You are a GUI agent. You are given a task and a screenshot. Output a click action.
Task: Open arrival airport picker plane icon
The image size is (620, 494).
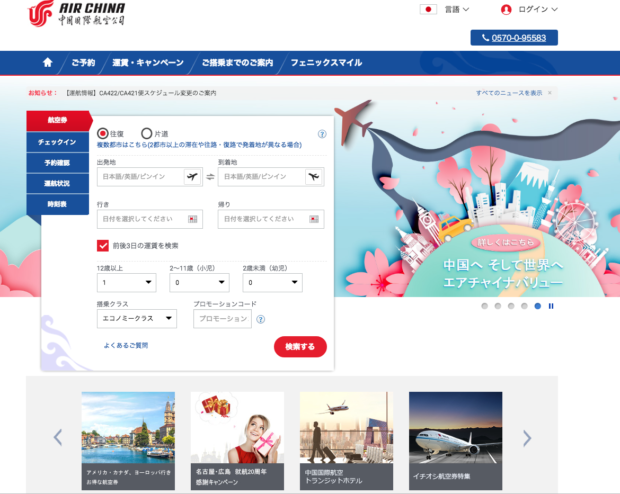point(314,176)
